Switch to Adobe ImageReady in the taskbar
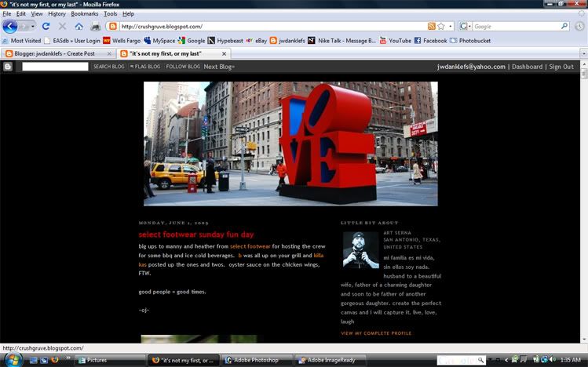 (x=331, y=360)
